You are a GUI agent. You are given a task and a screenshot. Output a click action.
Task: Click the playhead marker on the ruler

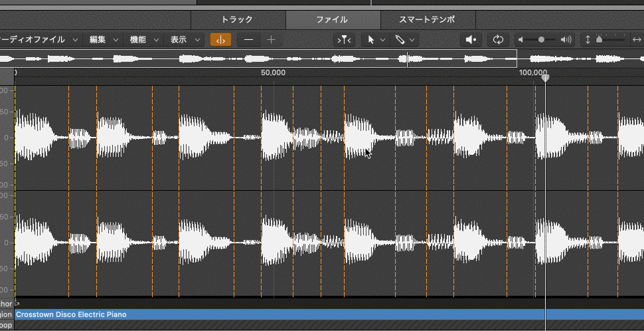pyautogui.click(x=545, y=78)
